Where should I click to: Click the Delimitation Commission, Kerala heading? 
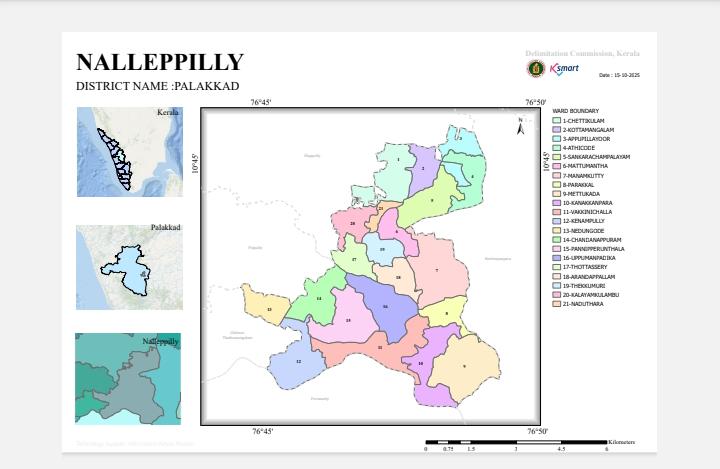coord(582,54)
